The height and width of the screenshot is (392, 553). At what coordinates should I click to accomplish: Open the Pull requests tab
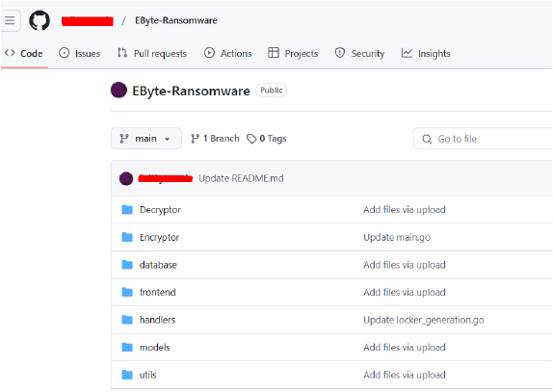(x=152, y=54)
